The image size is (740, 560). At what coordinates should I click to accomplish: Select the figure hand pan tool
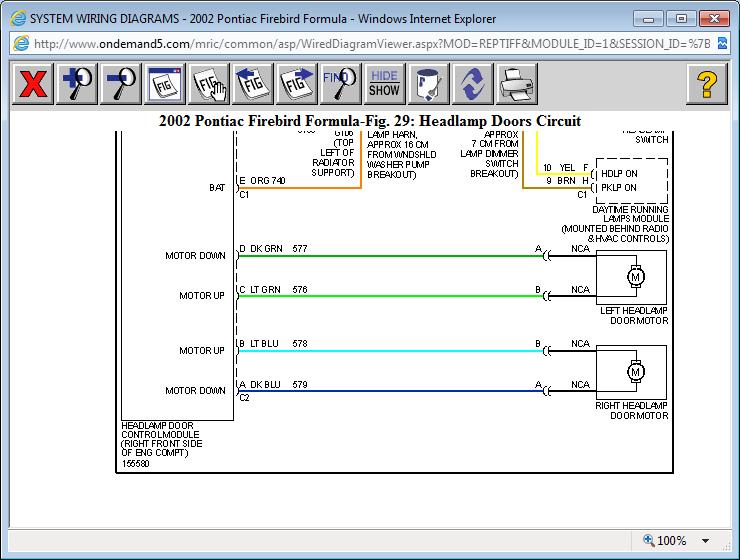pos(209,84)
